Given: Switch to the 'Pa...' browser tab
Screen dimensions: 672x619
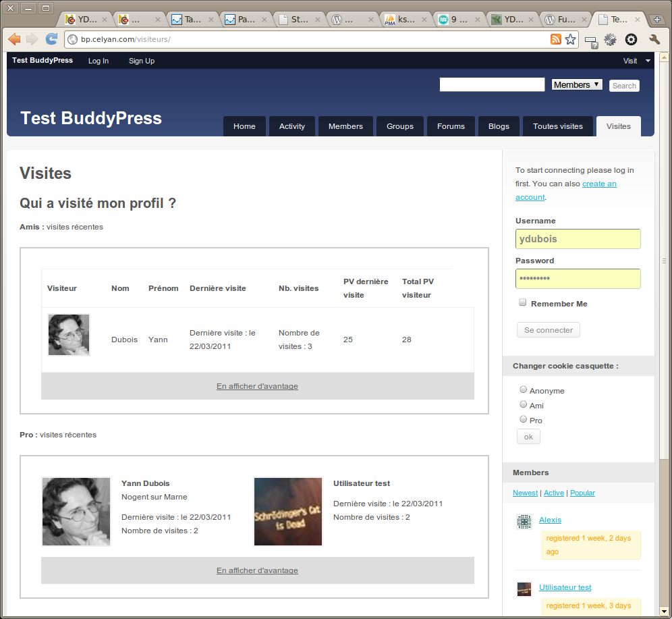Looking at the screenshot, I should [246, 20].
